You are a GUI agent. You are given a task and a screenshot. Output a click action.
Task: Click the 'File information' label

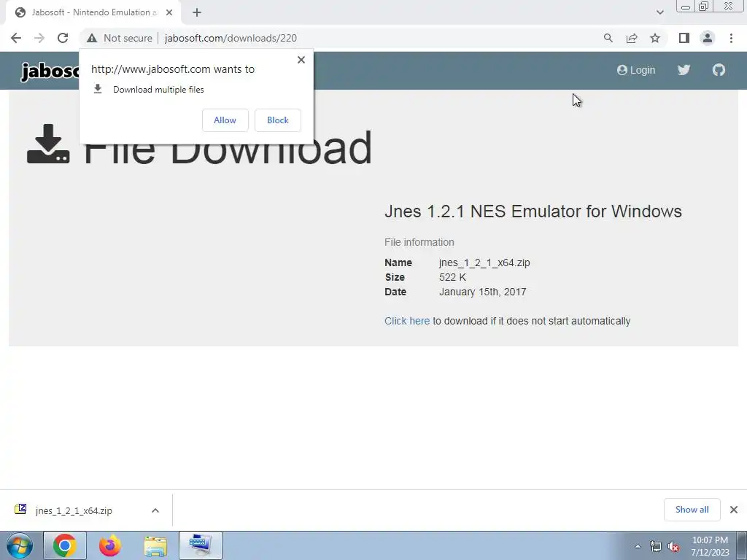[419, 242]
